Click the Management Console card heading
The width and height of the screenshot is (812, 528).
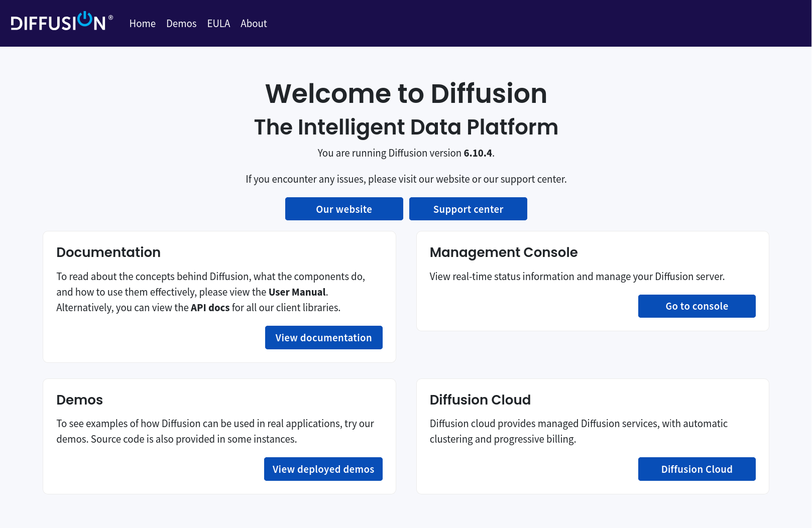pyautogui.click(x=503, y=252)
